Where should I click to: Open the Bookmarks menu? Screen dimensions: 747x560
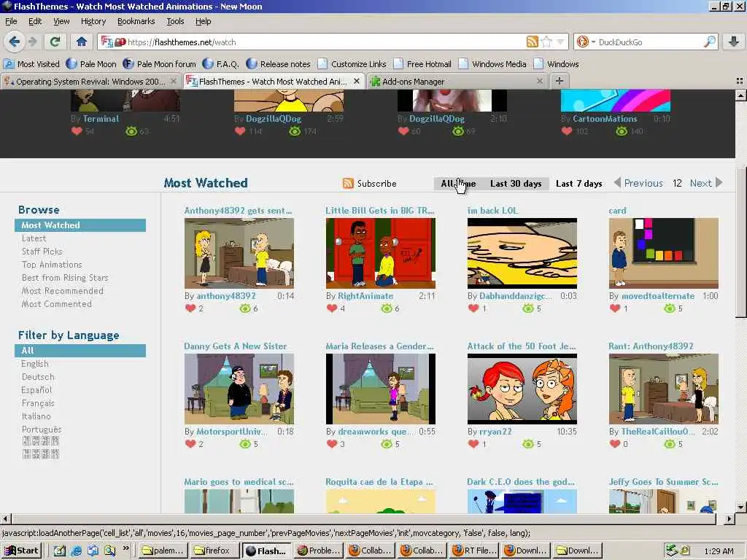point(136,21)
